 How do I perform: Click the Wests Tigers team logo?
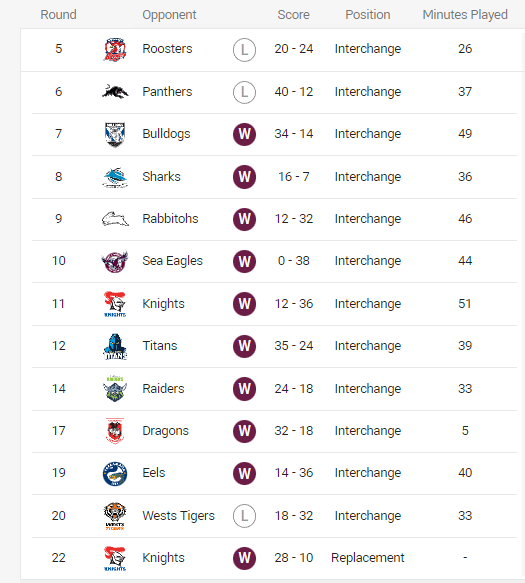coord(115,516)
